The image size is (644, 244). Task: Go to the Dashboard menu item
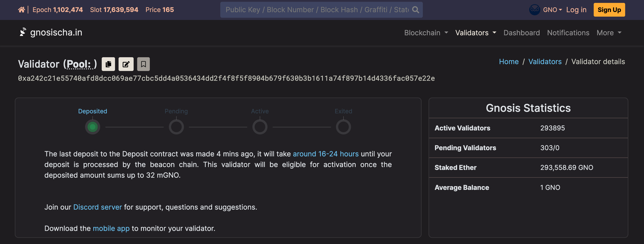[522, 33]
